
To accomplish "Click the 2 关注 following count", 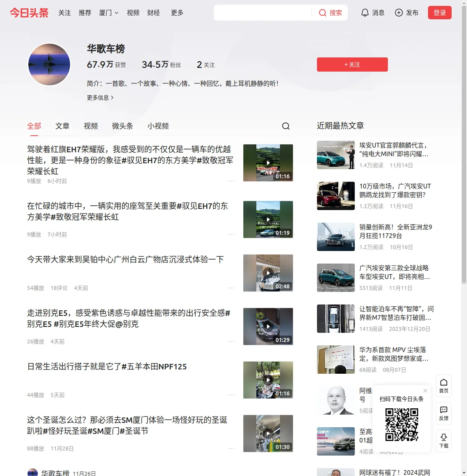I will (206, 65).
